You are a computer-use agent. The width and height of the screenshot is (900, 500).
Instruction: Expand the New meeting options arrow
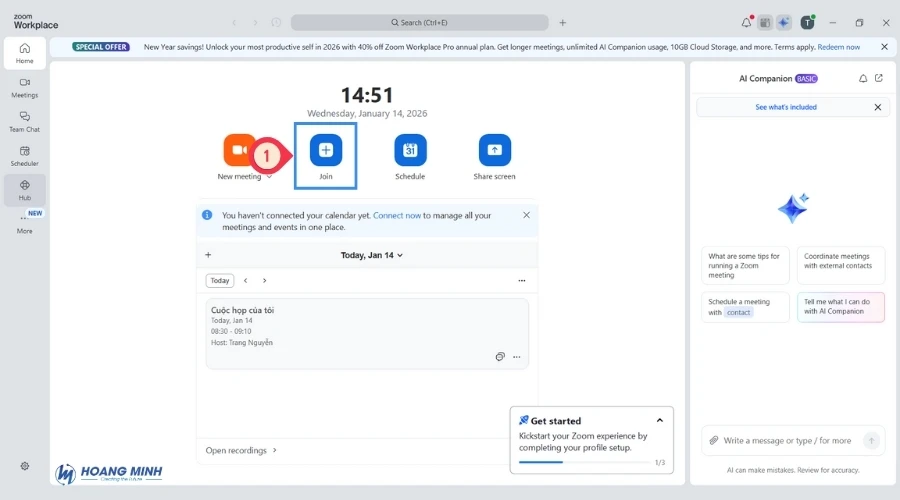[269, 177]
